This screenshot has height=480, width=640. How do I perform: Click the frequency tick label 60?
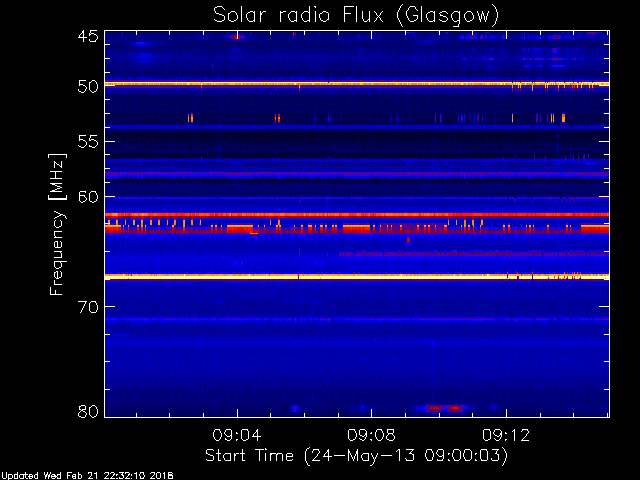[x=88, y=197]
